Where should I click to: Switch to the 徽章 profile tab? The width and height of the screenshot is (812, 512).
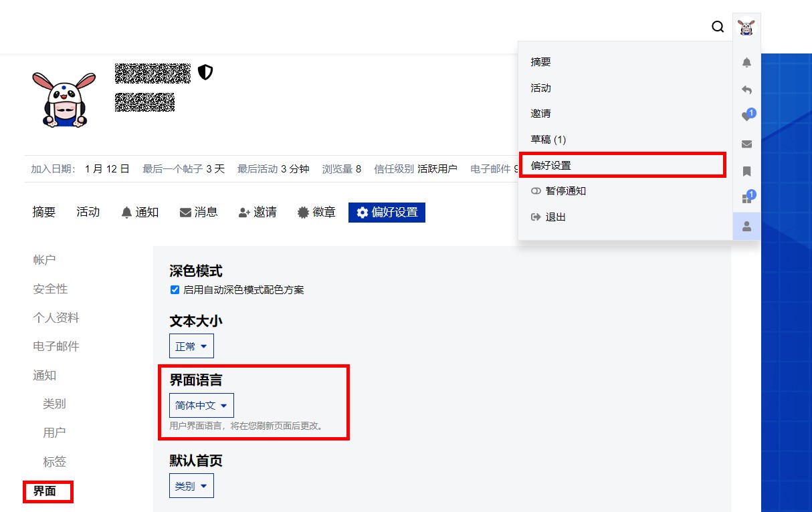(x=316, y=213)
